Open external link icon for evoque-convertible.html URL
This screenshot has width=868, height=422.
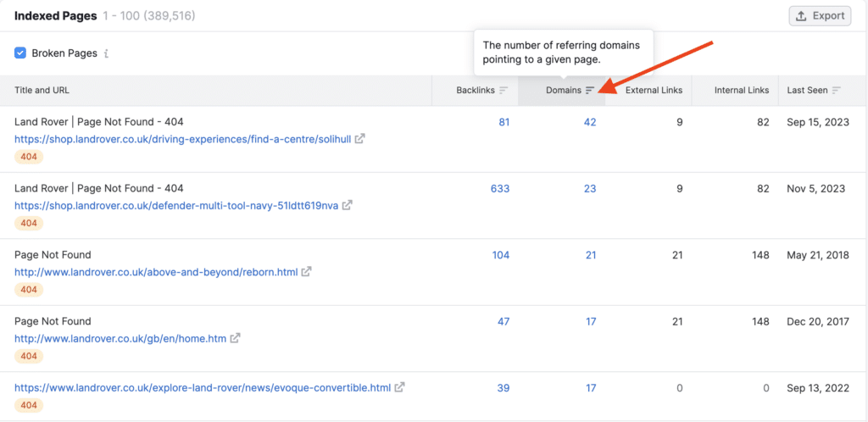coord(399,387)
